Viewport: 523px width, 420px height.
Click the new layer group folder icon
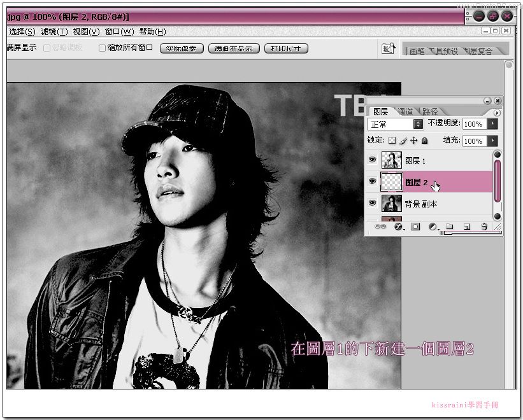[x=450, y=227]
